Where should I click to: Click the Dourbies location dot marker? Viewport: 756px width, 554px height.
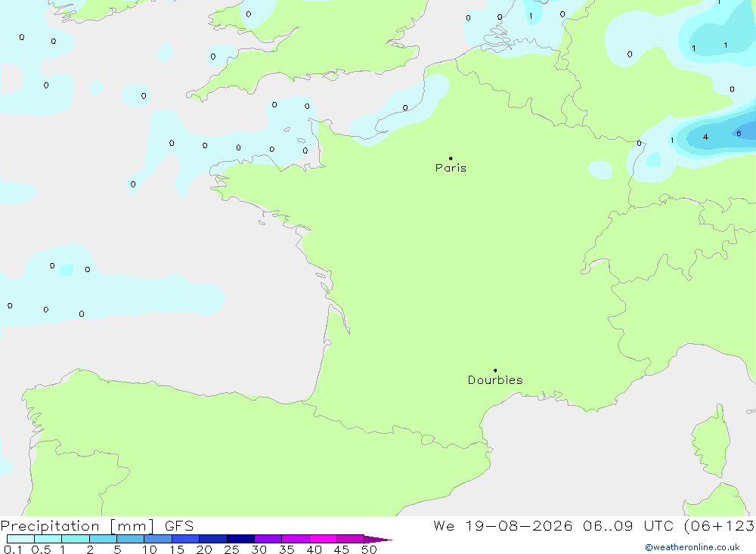click(x=495, y=370)
